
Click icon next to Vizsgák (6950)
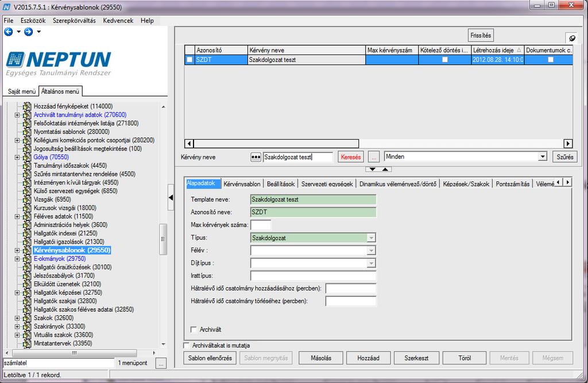[x=27, y=199]
